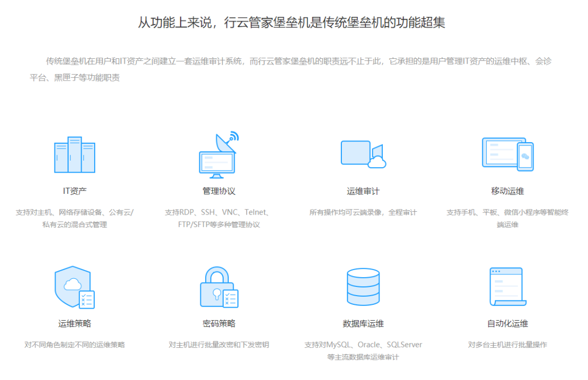Select the 数据库运维 title text
Viewport: 588px width, 380px height.
click(x=363, y=323)
